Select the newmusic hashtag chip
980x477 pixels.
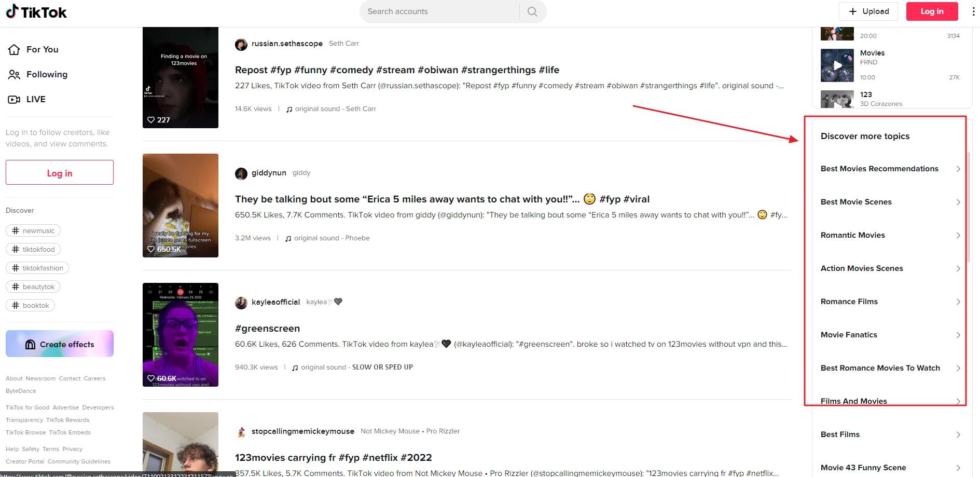[33, 230]
